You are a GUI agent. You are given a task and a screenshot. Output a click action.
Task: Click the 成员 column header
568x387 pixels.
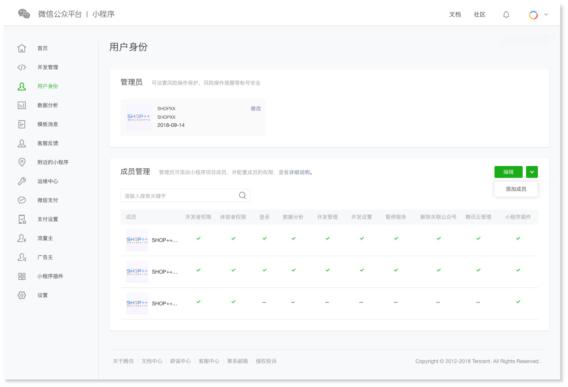(131, 217)
